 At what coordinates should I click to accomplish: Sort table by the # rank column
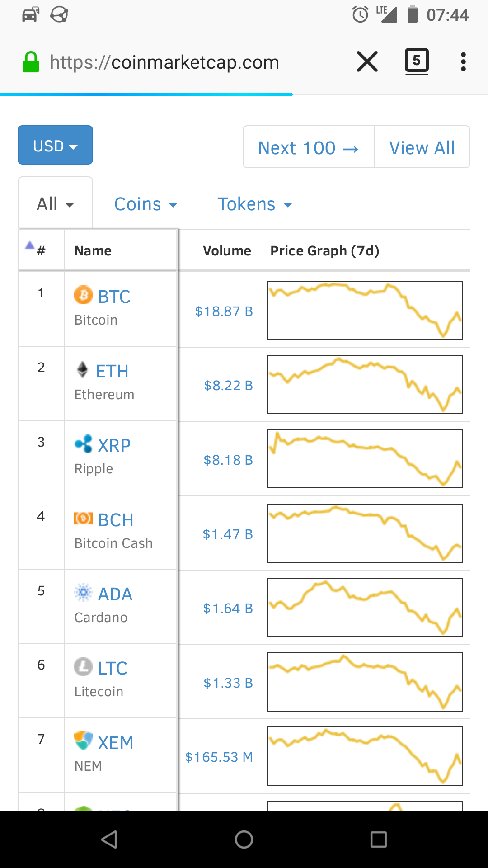click(41, 250)
